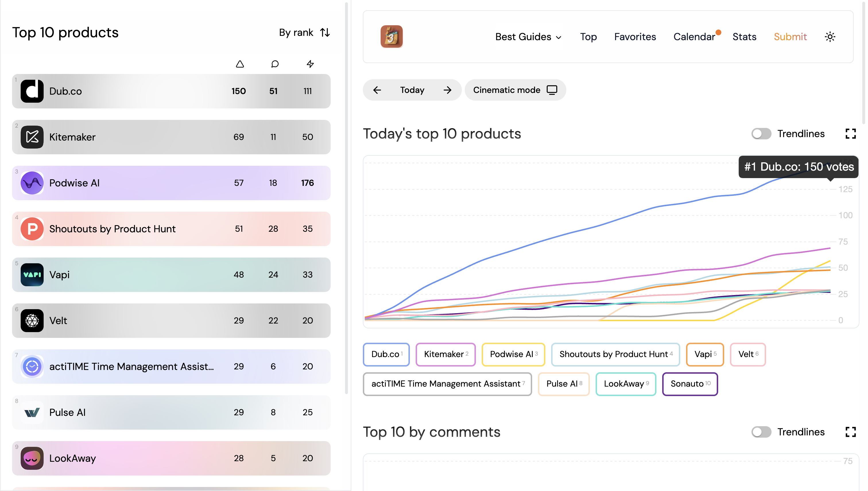Click the Podwise AI product logo
The image size is (868, 491).
point(32,183)
